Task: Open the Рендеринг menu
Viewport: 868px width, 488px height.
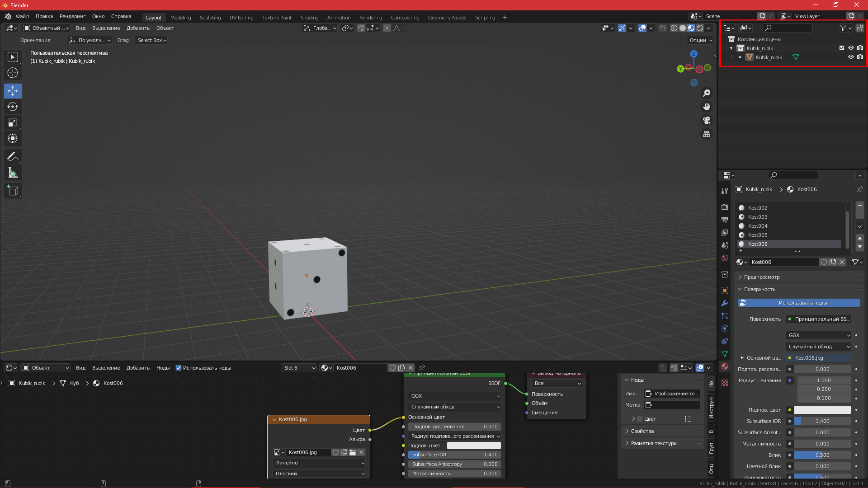Action: [72, 16]
